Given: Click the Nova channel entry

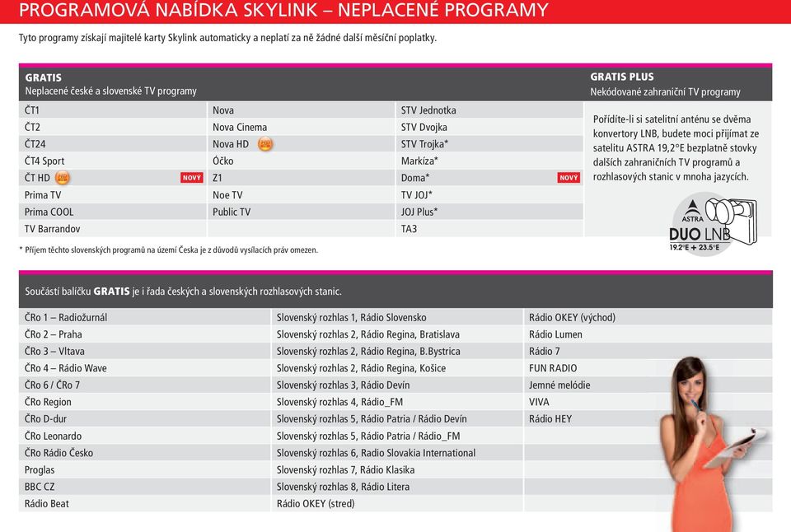Looking at the screenshot, I should tap(302, 110).
